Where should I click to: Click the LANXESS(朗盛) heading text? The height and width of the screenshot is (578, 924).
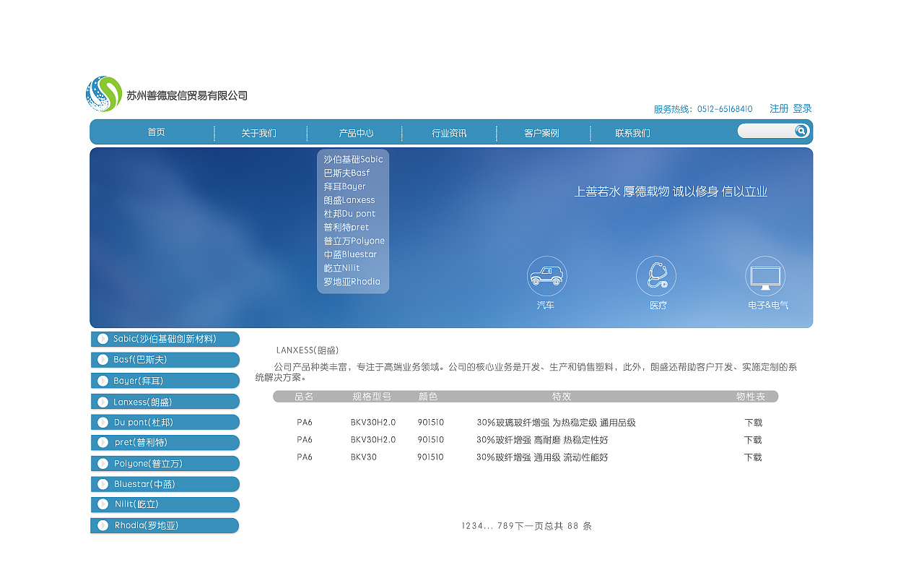point(308,350)
